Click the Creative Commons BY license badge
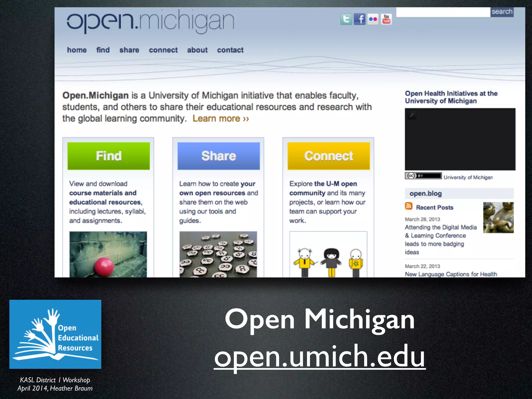The height and width of the screenshot is (399, 532). click(423, 176)
